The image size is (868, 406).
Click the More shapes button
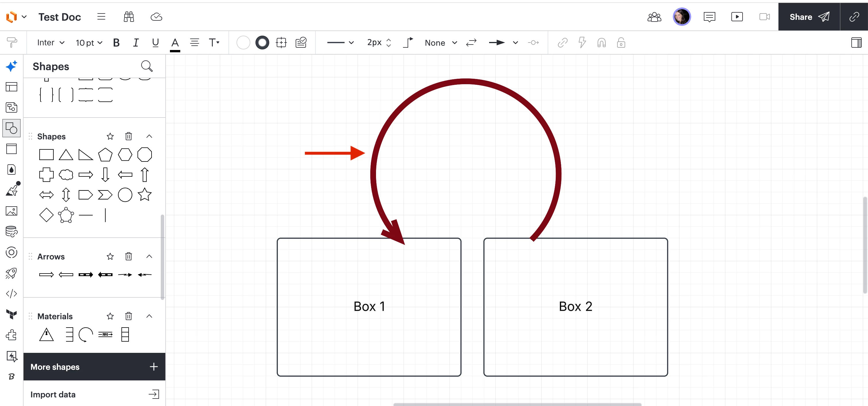click(94, 367)
